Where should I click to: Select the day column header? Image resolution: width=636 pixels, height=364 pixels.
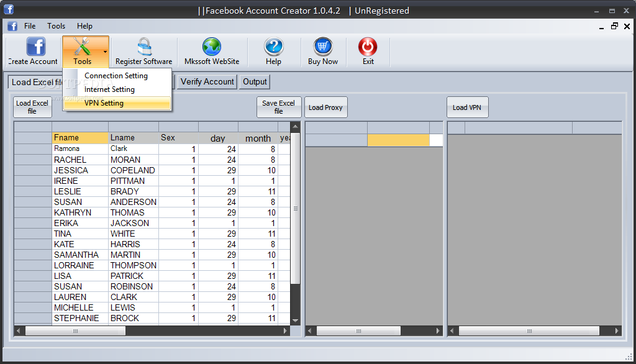click(218, 138)
